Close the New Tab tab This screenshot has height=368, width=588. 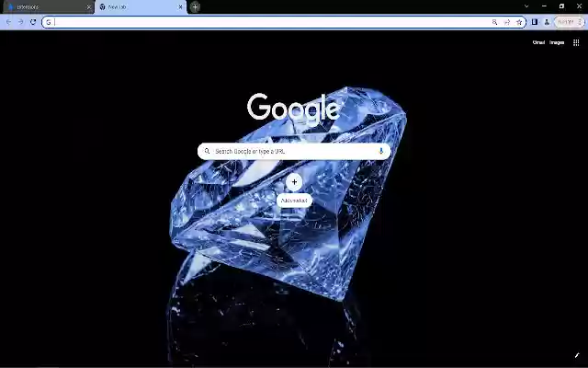[180, 7]
